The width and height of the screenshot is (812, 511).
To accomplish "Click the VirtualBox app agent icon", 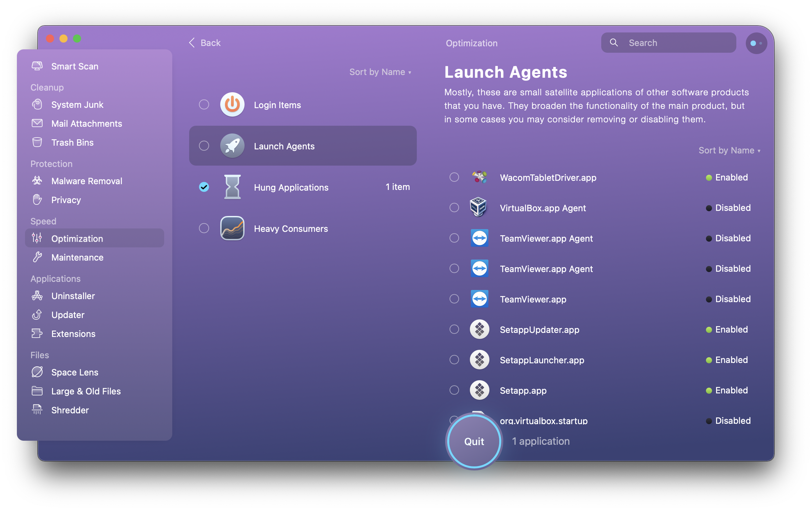I will click(x=480, y=208).
